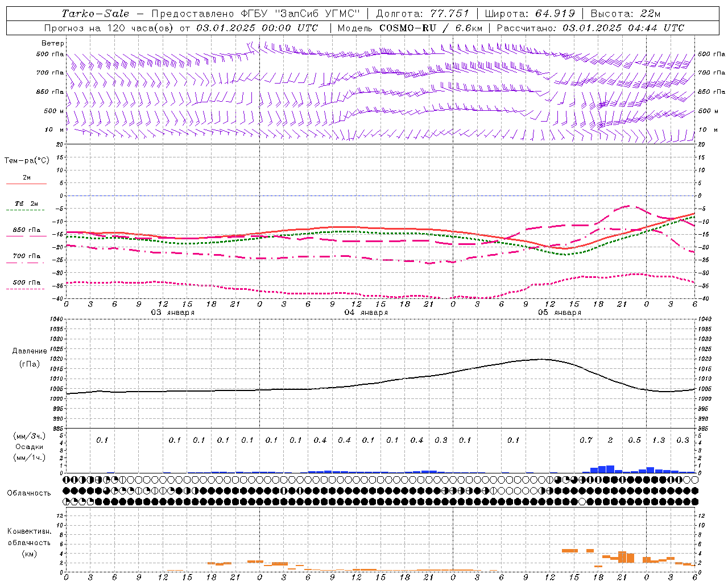The width and height of the screenshot is (728, 582).
Task: Click the 'Долгота: 77.751' longitude value
Action: (x=423, y=14)
